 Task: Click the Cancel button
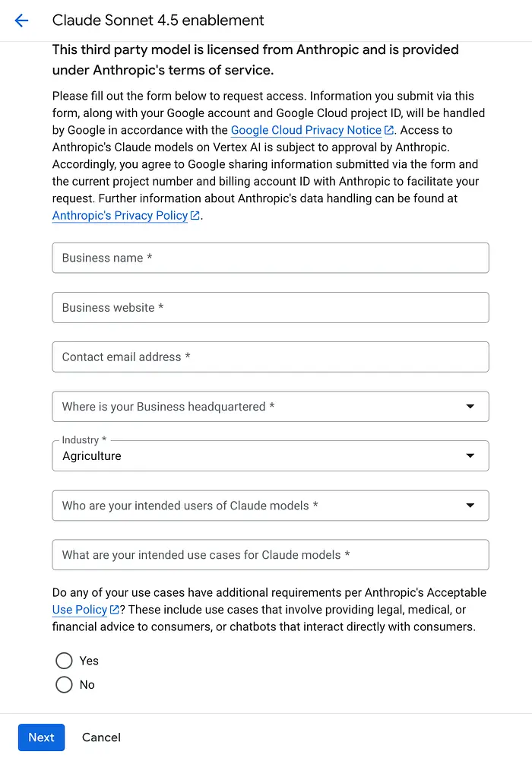[x=102, y=737]
